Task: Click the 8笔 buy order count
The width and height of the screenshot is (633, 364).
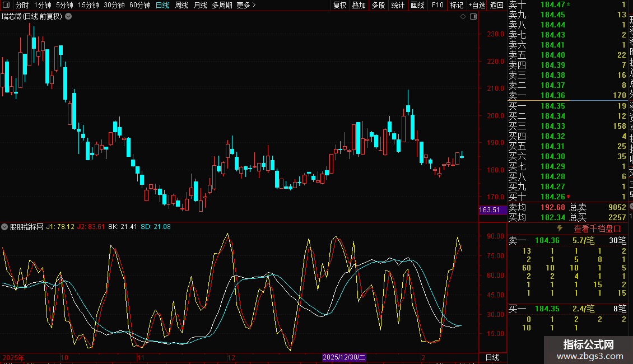Action: (620, 309)
